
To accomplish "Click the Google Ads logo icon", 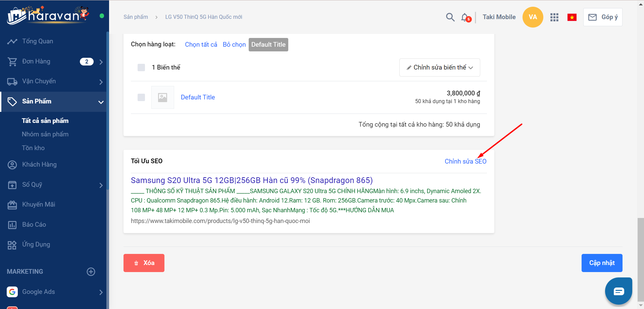I will [x=12, y=292].
